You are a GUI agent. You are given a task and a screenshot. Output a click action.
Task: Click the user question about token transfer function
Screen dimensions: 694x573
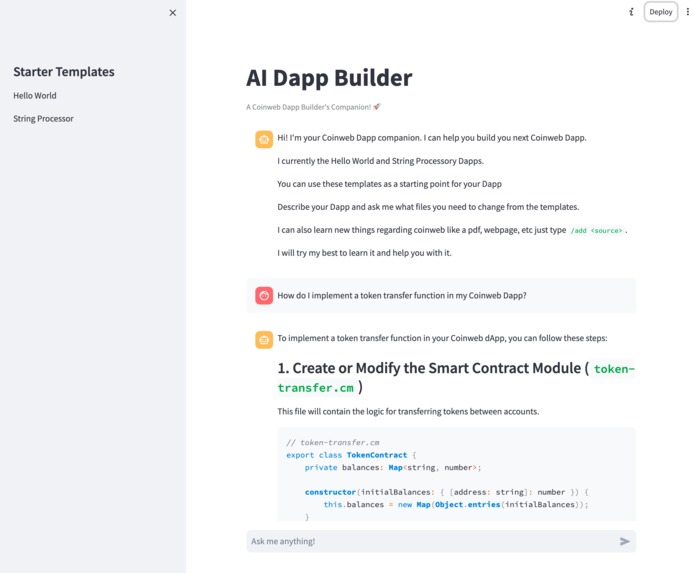click(x=402, y=296)
